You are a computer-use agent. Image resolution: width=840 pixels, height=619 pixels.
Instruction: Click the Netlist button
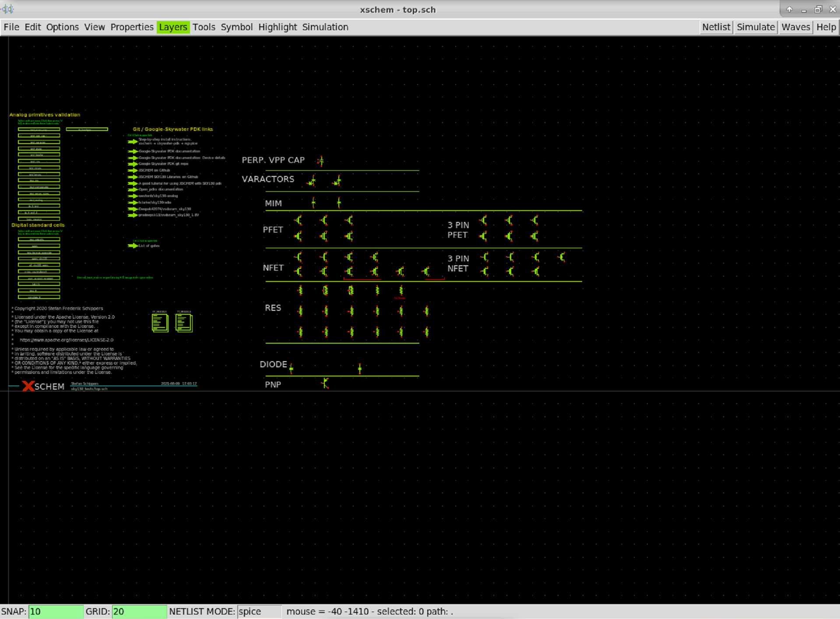pyautogui.click(x=716, y=27)
